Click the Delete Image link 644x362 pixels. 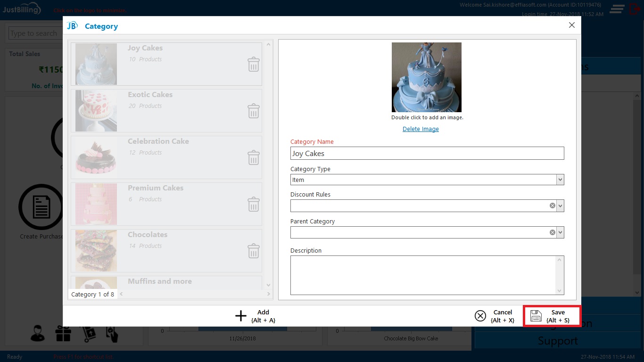[421, 129]
